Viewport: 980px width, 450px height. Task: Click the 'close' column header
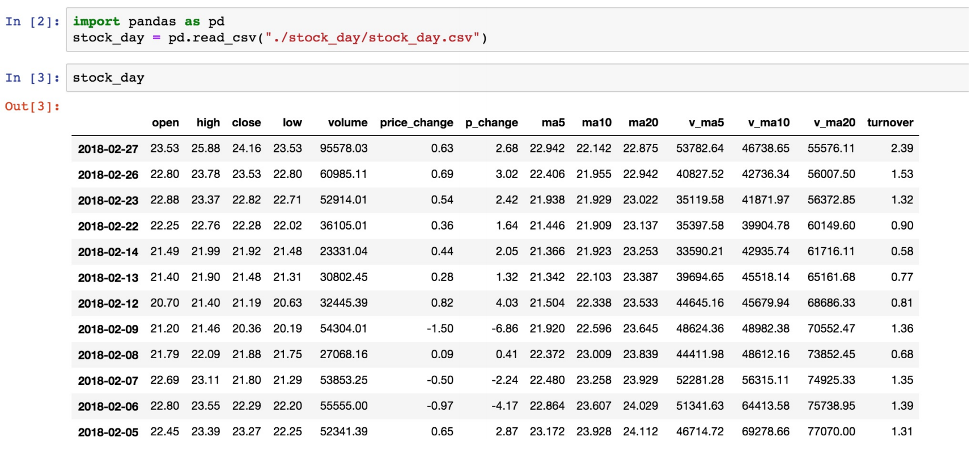tap(247, 122)
